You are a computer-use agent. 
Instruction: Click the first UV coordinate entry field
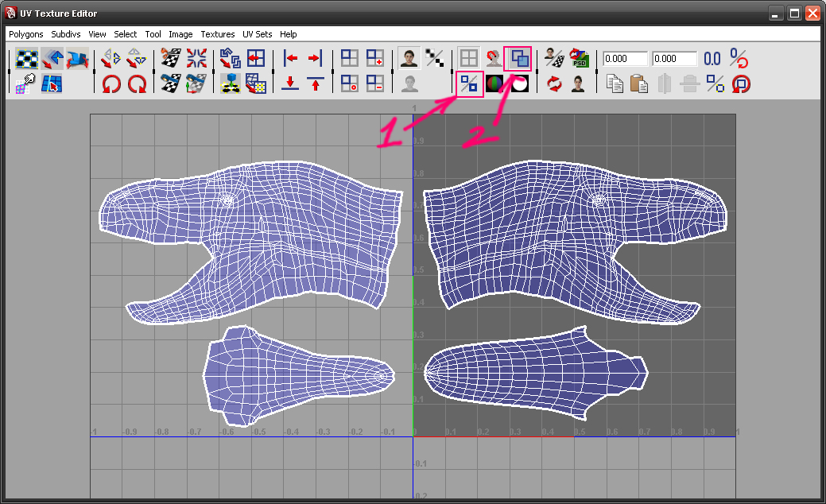pyautogui.click(x=625, y=59)
